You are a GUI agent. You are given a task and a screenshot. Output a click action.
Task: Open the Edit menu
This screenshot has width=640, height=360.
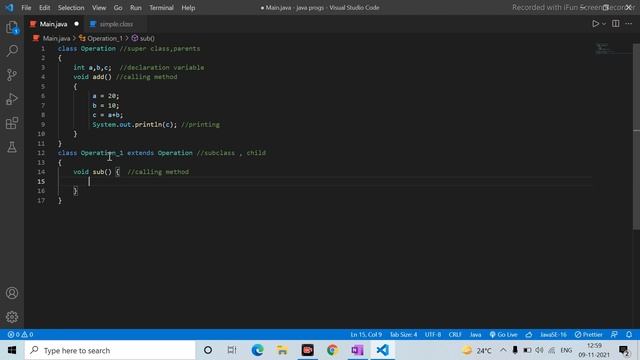(x=44, y=8)
